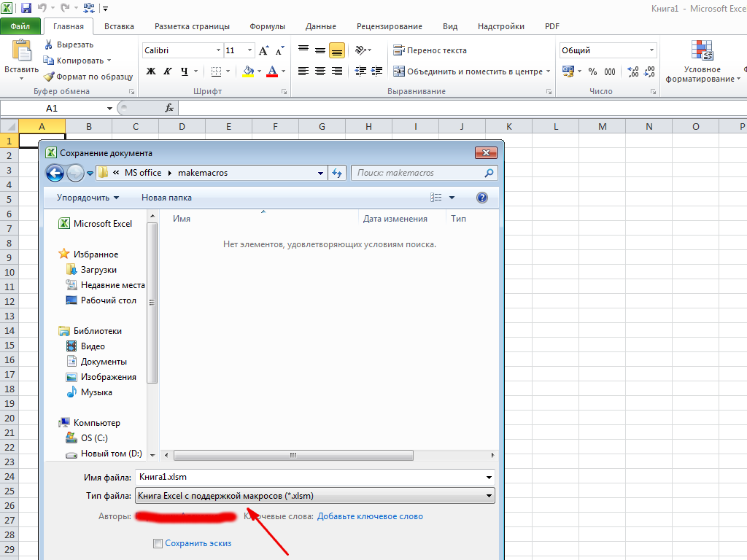
Task: Click the accounting number format icon
Action: point(568,71)
